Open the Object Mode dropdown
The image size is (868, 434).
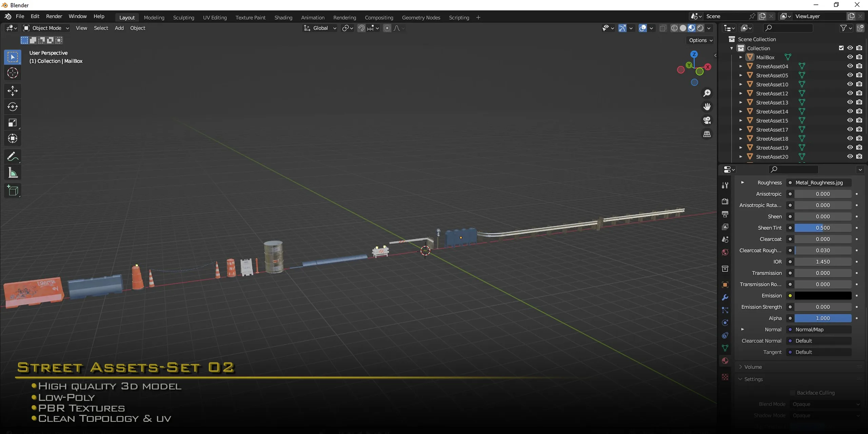(x=46, y=28)
